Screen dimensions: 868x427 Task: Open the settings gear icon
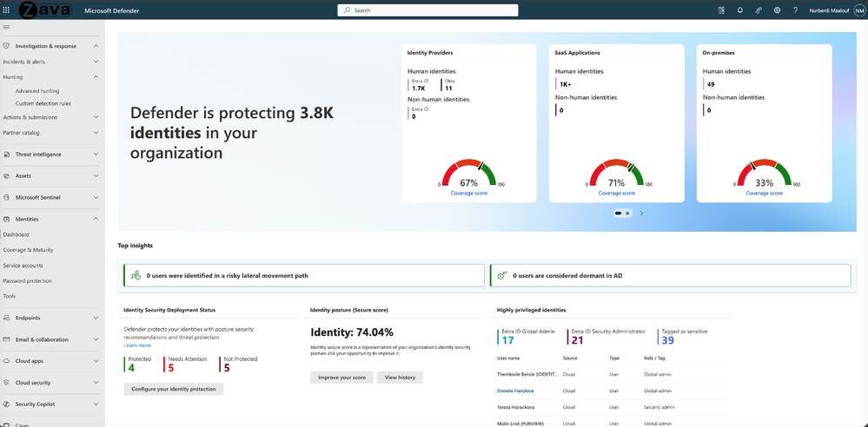point(778,10)
